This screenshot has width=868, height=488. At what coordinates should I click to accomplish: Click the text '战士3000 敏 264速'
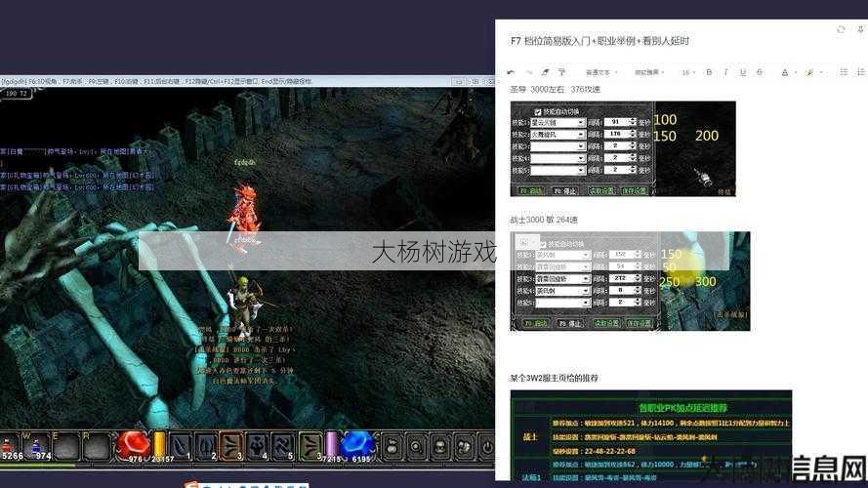[544, 220]
